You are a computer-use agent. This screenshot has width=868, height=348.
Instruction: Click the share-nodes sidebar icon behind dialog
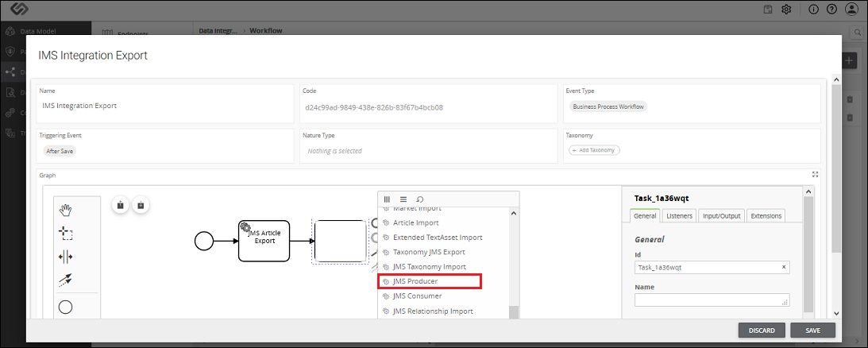coord(10,72)
